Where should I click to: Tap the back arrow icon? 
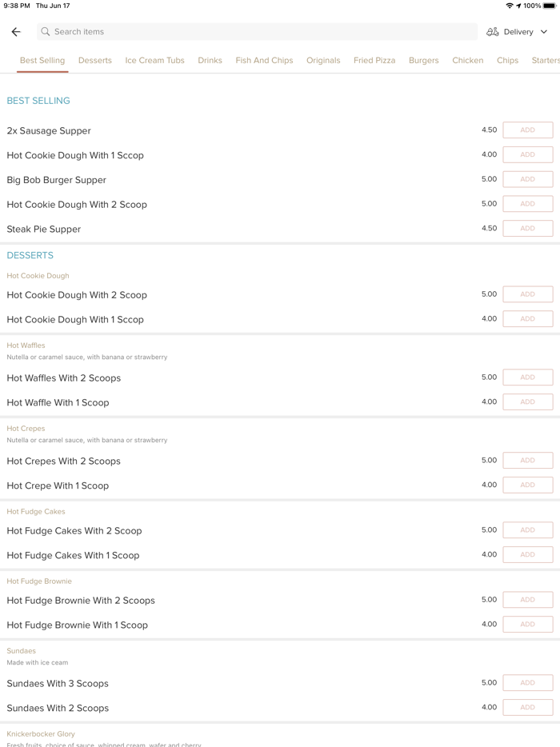16,32
